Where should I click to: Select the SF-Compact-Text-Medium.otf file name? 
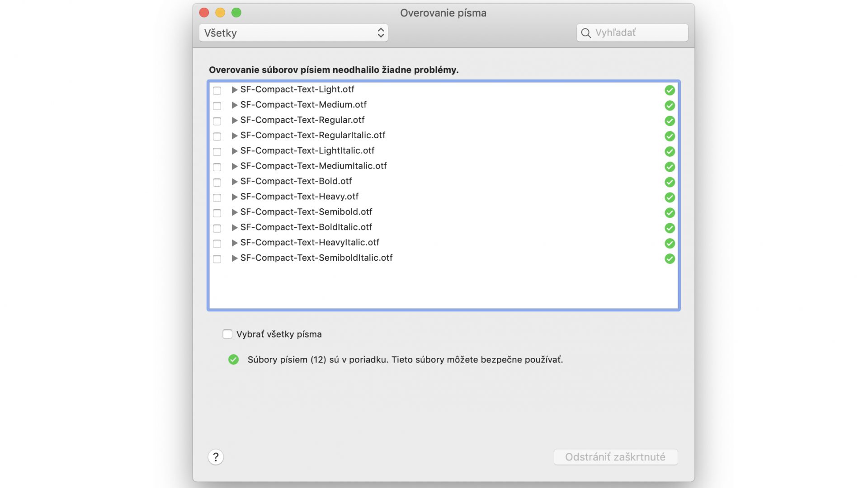pyautogui.click(x=303, y=105)
